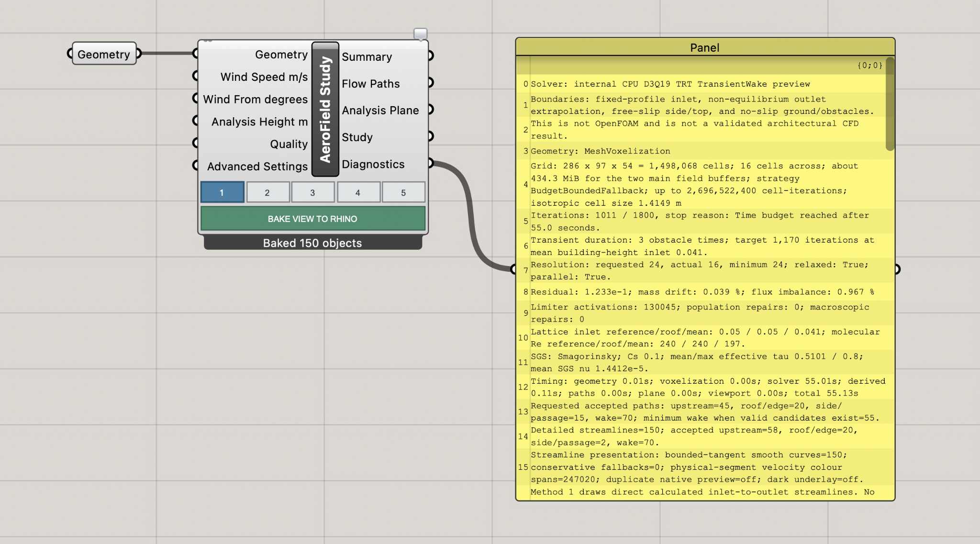Click the Summary output label
980x544 pixels.
[x=367, y=56]
